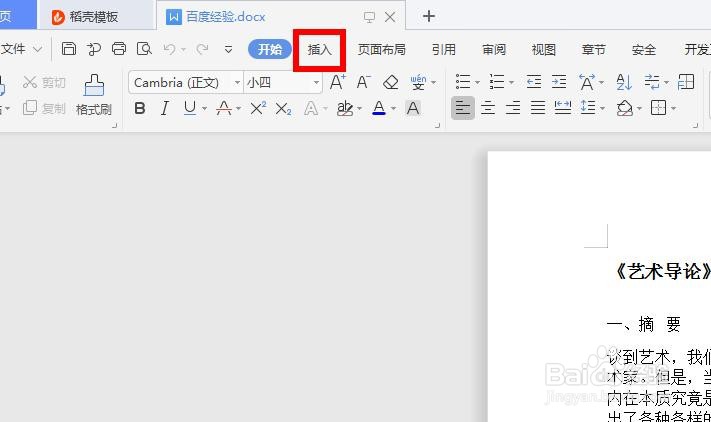Expand the underline style dropdown arrow
The width and height of the screenshot is (711, 422).
pos(205,109)
